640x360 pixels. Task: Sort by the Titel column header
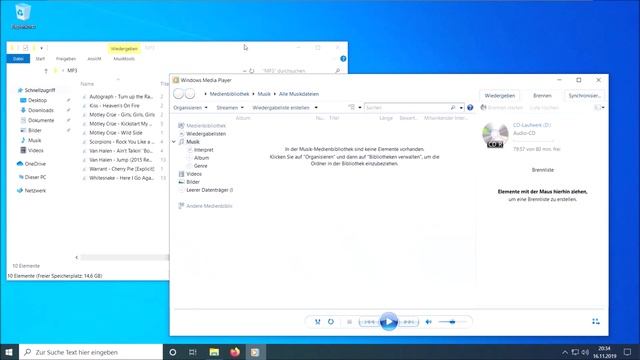click(334, 118)
